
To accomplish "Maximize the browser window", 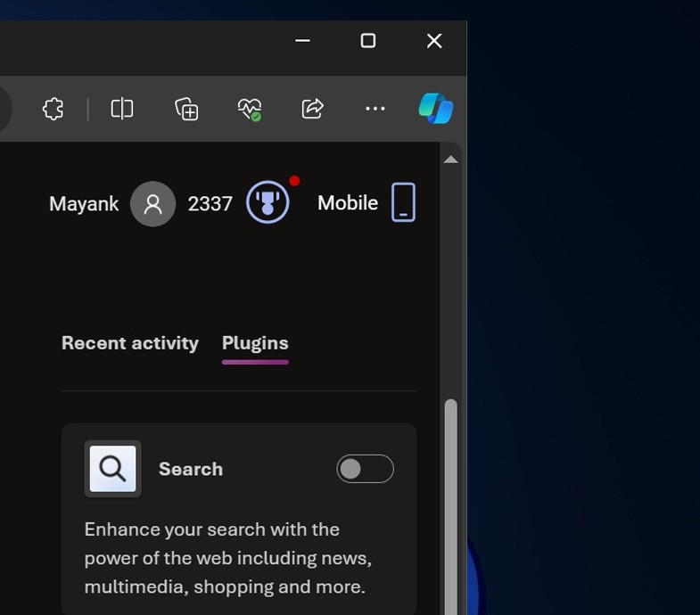I will [368, 41].
